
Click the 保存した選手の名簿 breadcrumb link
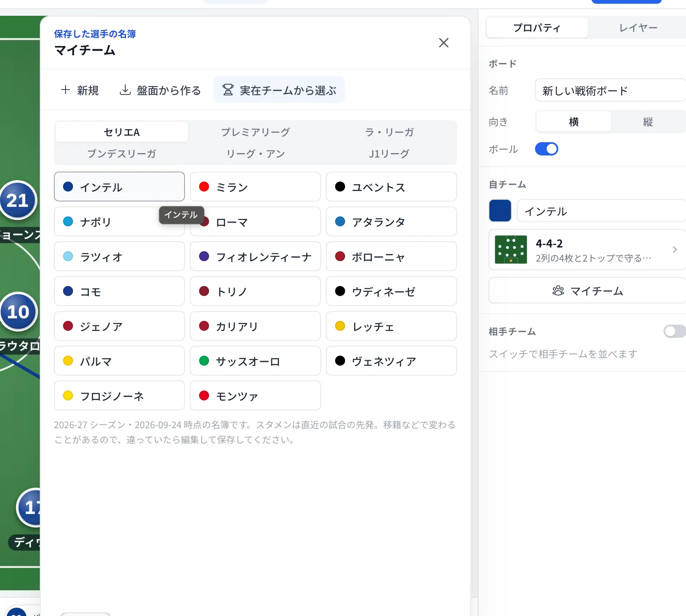(x=95, y=34)
